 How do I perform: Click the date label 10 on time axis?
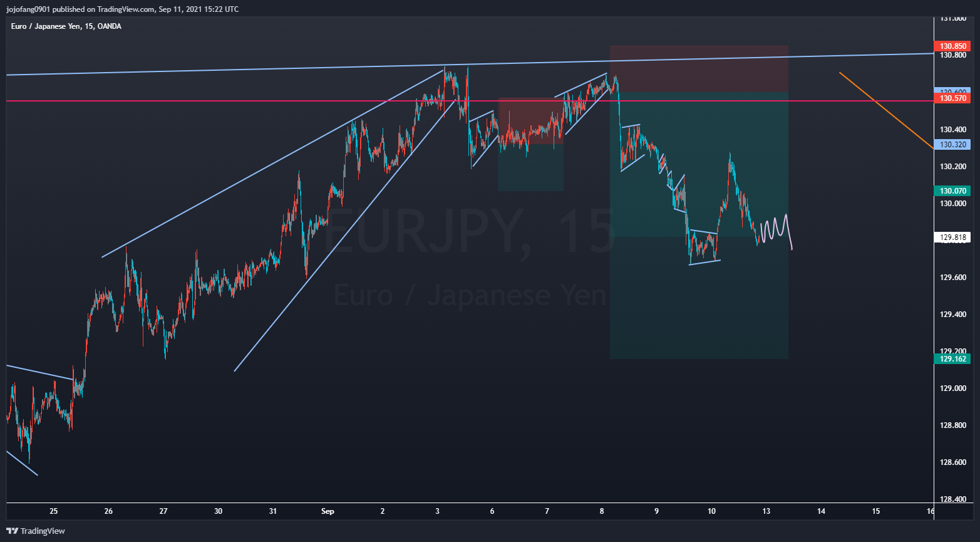click(x=711, y=511)
